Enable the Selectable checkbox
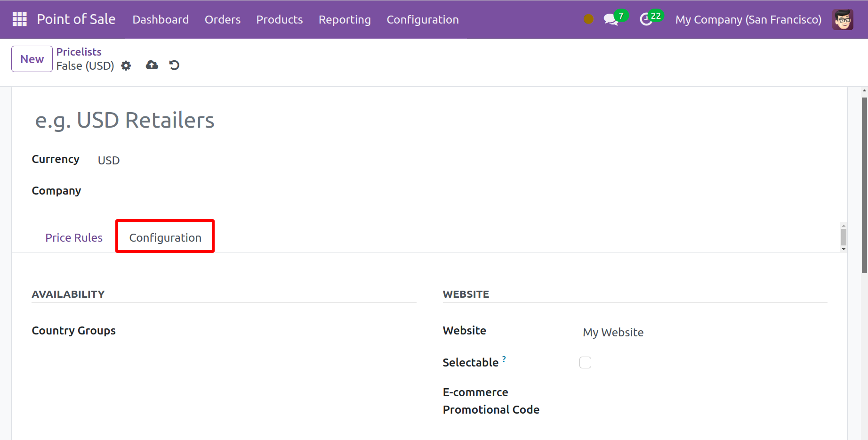Image resolution: width=868 pixels, height=440 pixels. coord(585,362)
